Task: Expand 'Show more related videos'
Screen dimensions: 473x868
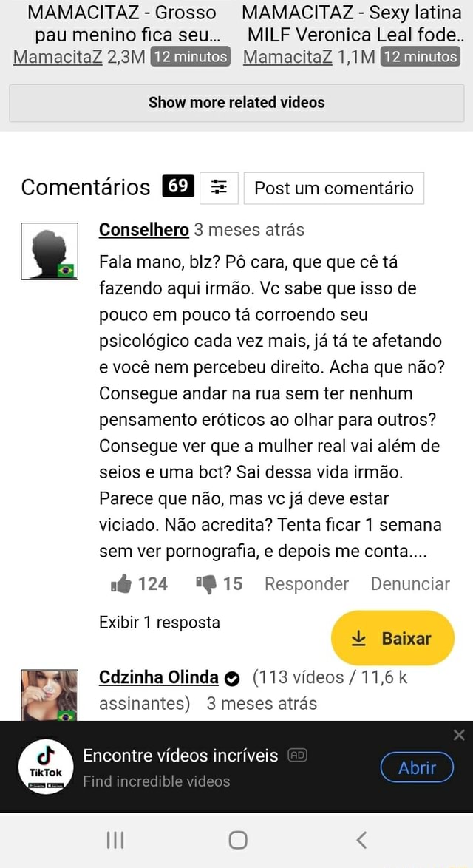Action: click(x=236, y=103)
